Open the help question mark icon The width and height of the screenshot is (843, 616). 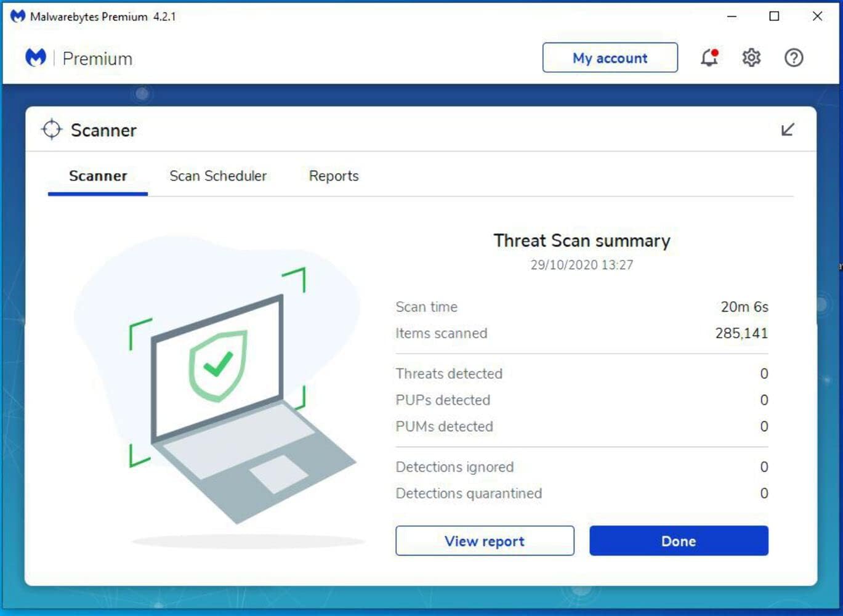point(794,57)
